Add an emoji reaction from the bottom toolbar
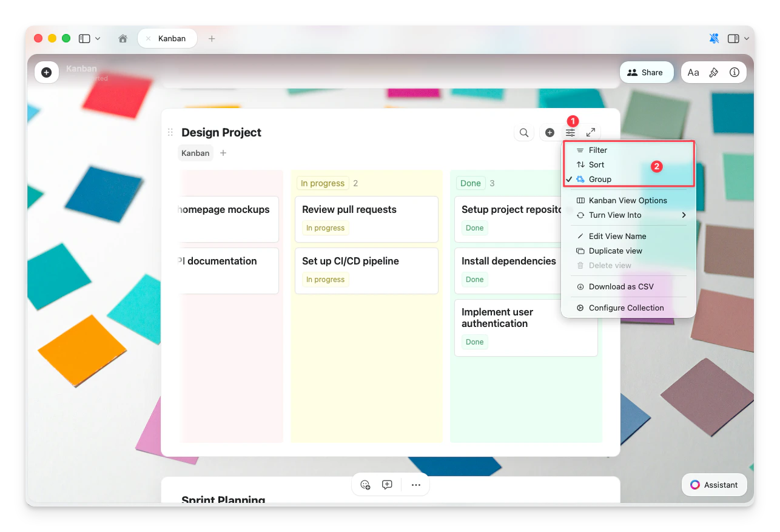This screenshot has width=780, height=532. click(x=365, y=485)
